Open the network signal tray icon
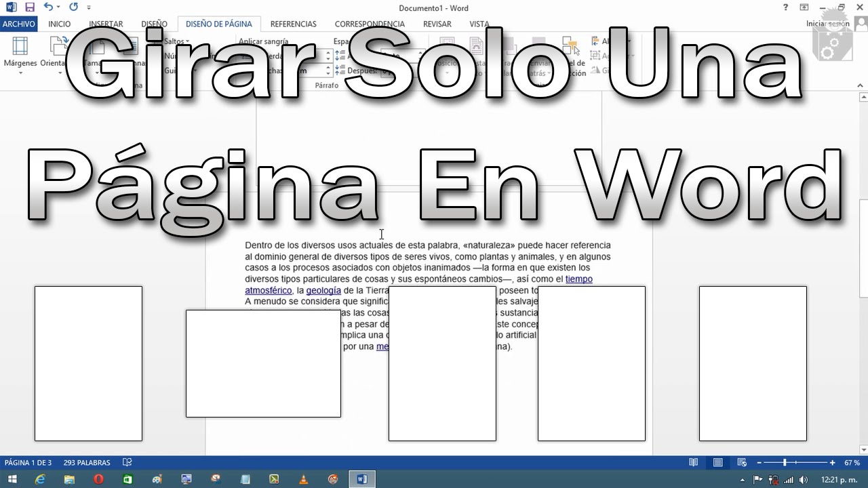Image resolution: width=868 pixels, height=488 pixels. 789,480
